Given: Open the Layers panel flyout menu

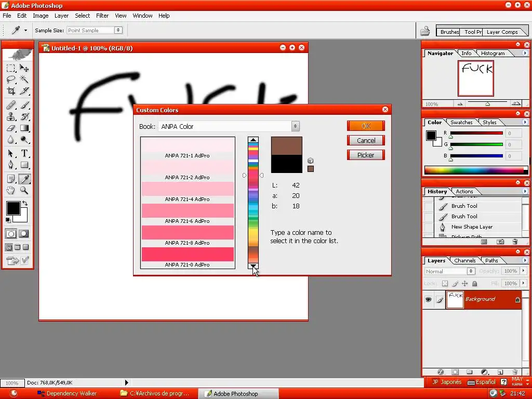Looking at the screenshot, I should click(x=525, y=260).
